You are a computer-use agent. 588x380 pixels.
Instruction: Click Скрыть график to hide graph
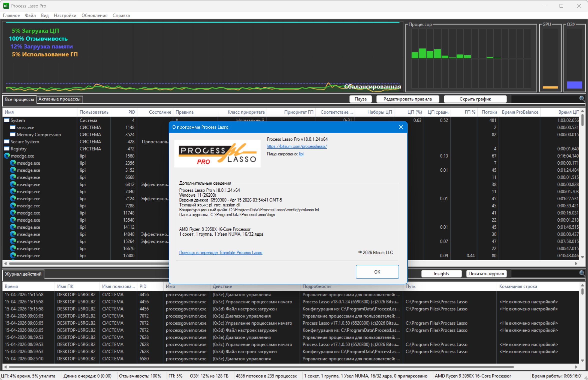point(475,99)
